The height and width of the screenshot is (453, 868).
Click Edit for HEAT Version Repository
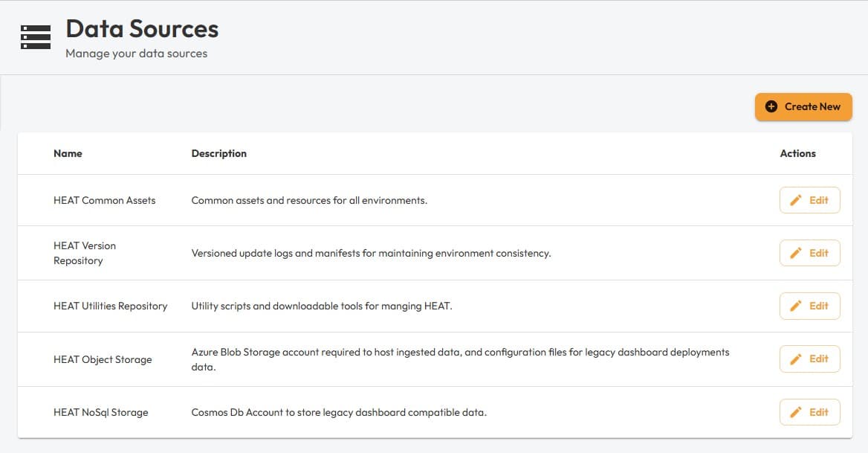click(809, 253)
